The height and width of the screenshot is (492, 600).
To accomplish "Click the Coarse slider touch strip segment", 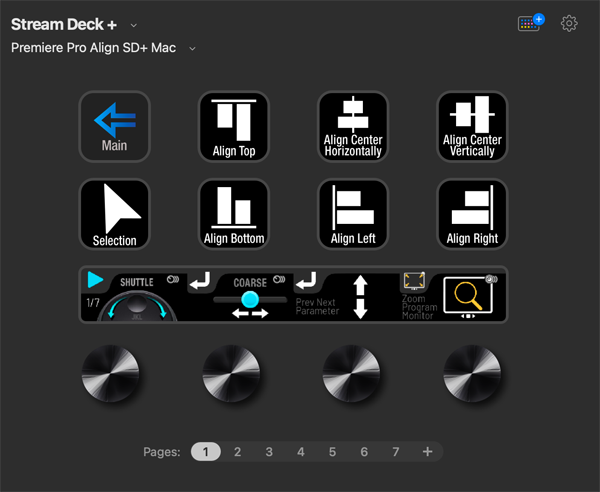I will [x=240, y=295].
